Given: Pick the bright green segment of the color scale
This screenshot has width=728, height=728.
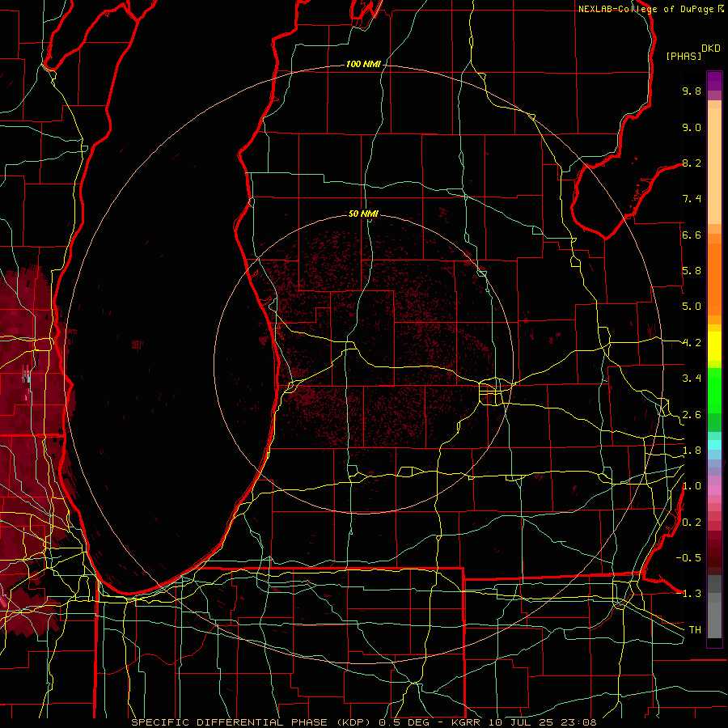Looking at the screenshot, I should tap(714, 391).
